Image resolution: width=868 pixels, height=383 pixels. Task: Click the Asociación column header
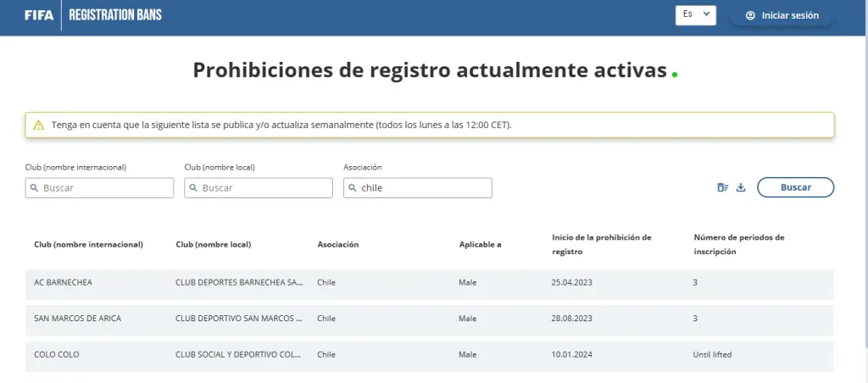pos(337,245)
